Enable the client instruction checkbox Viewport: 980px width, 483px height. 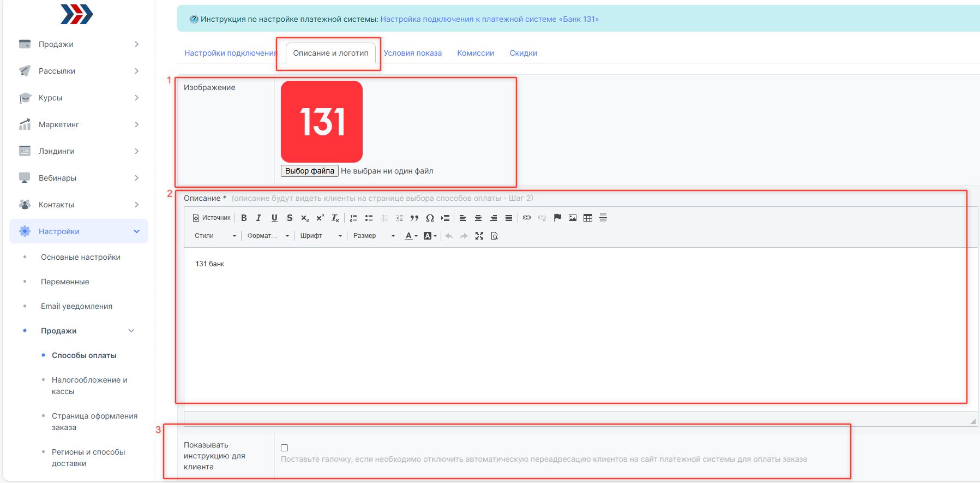(284, 448)
